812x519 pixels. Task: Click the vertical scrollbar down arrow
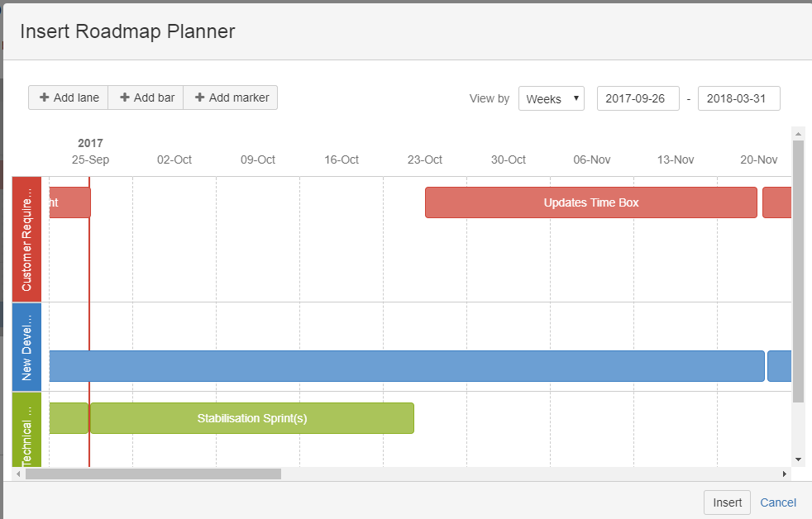click(798, 459)
